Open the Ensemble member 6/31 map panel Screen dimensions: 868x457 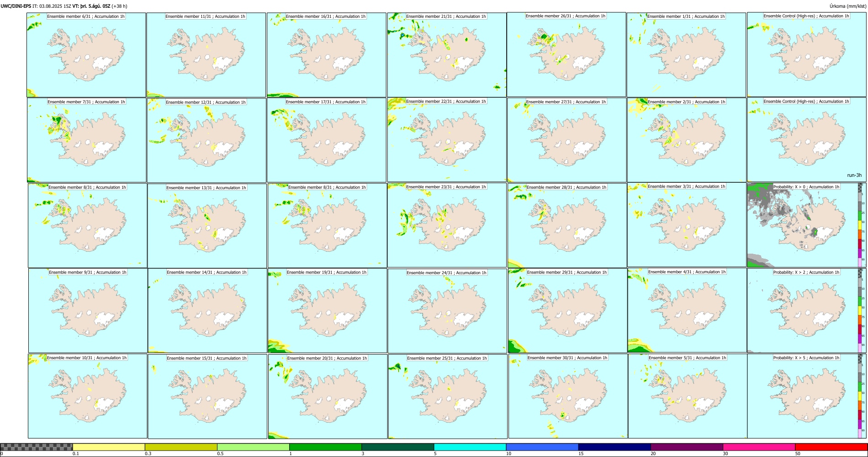(x=86, y=55)
